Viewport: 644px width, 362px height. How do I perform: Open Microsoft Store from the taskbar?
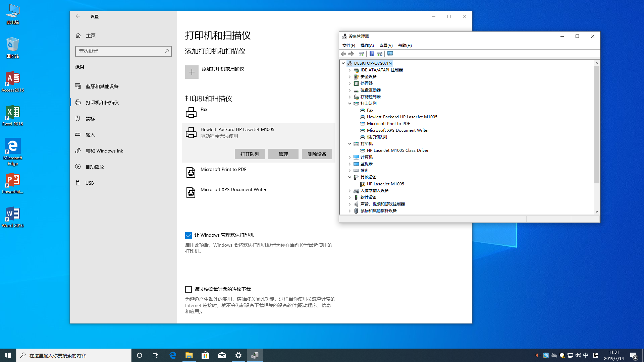(205, 355)
